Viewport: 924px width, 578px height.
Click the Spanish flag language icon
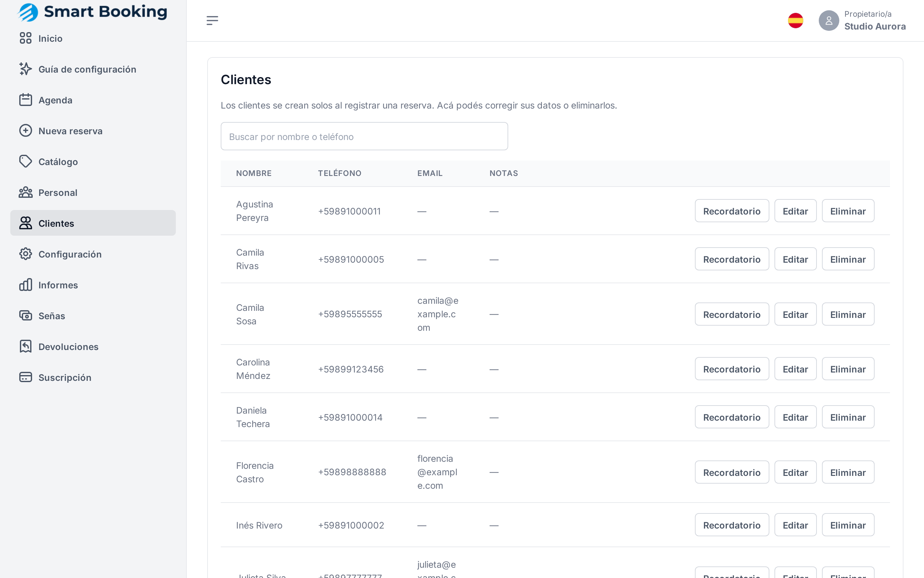point(796,21)
